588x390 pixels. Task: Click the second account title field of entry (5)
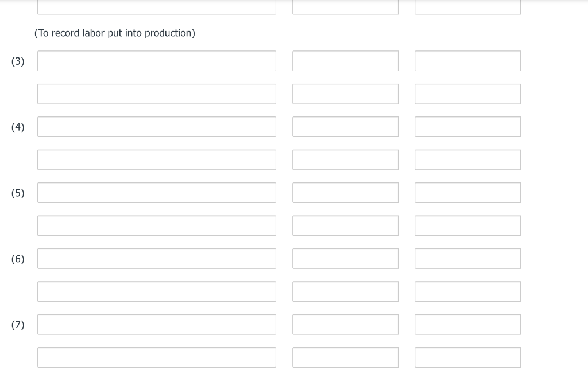(x=156, y=225)
